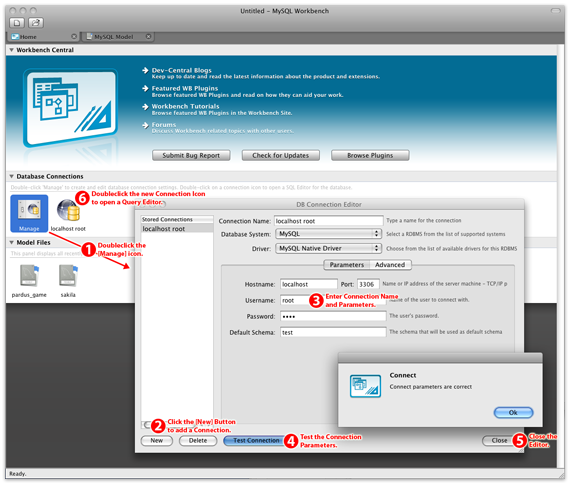Open the Workbench Tutorials link
570x484 pixels.
pyautogui.click(x=185, y=106)
